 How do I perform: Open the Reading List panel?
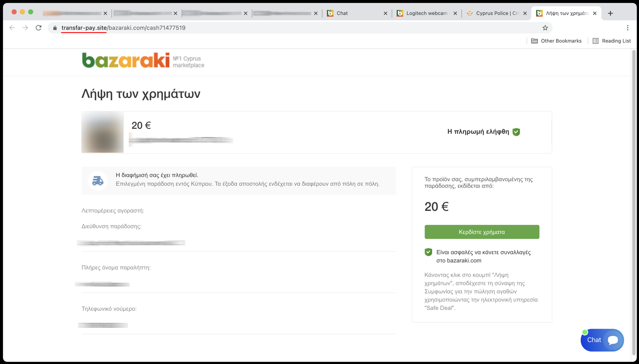point(612,41)
